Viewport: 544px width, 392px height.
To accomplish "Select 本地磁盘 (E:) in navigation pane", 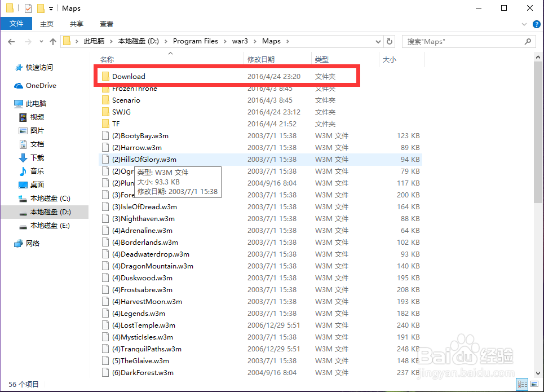I will click(45, 226).
